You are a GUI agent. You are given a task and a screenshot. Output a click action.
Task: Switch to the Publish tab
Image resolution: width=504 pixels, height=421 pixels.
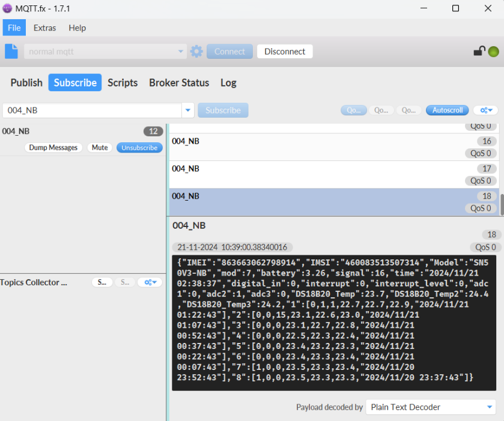tap(26, 83)
